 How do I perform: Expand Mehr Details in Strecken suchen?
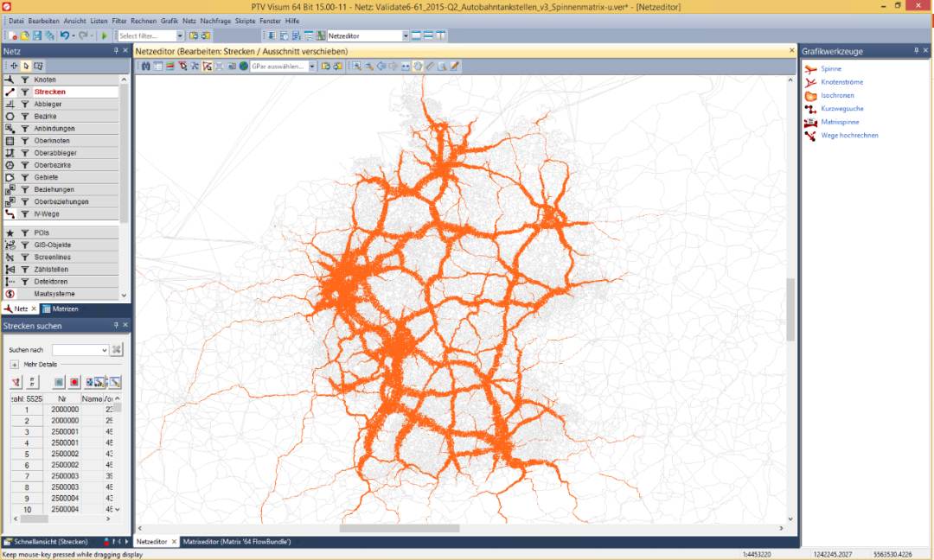pyautogui.click(x=15, y=364)
